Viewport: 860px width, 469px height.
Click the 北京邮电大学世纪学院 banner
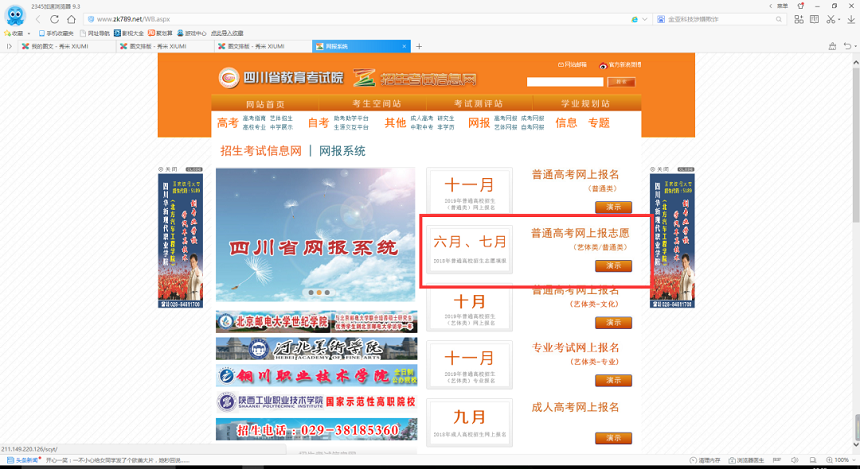(316, 321)
